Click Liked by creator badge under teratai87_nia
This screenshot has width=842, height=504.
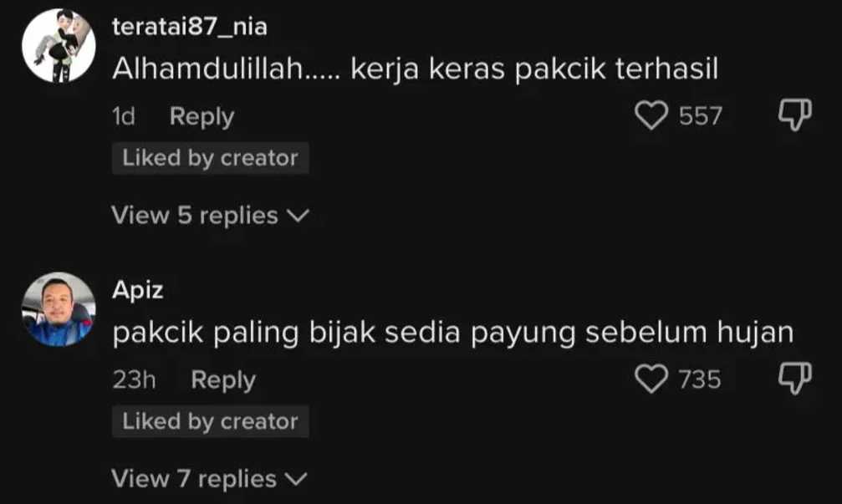210,158
